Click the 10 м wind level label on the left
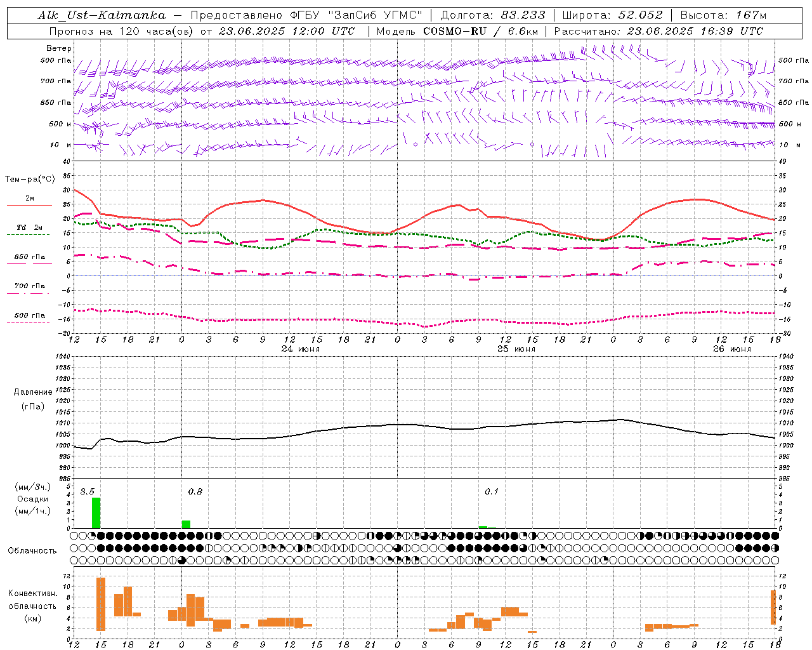Viewport: 812px width, 650px height. click(x=60, y=145)
